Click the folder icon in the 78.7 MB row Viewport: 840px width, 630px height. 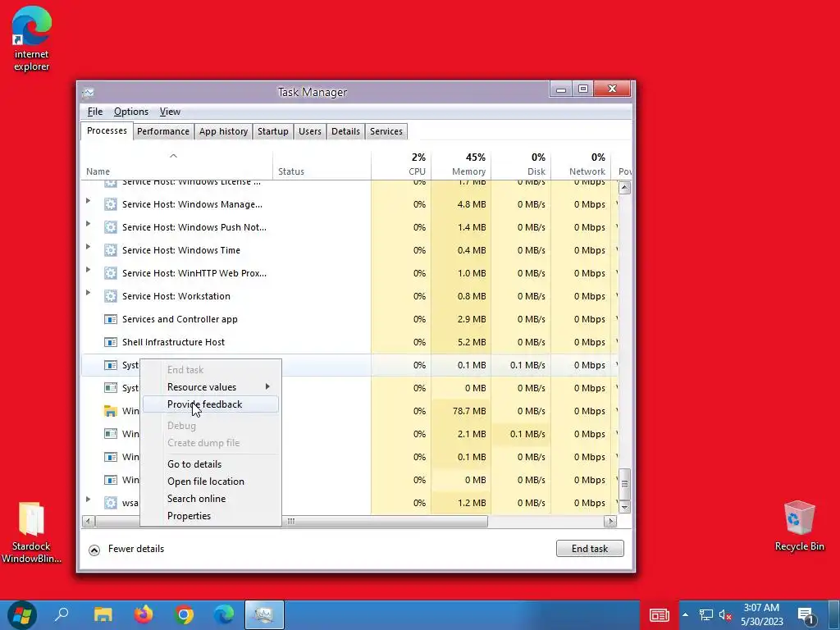[111, 411]
